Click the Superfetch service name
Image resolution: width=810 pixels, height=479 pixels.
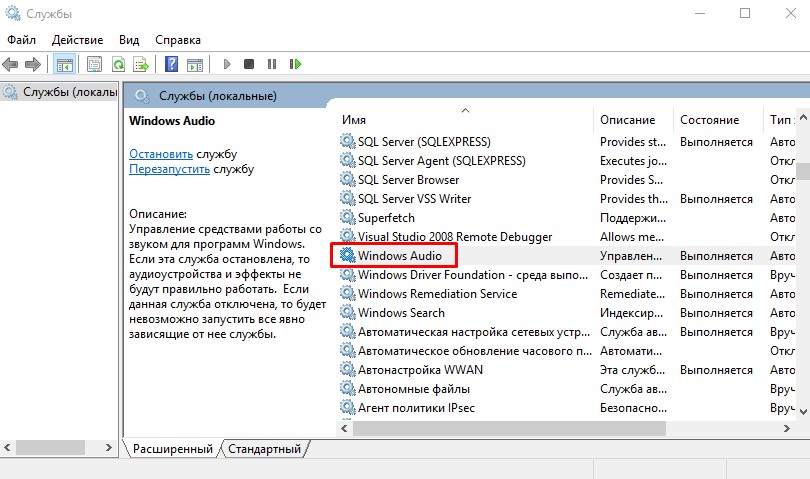(386, 218)
